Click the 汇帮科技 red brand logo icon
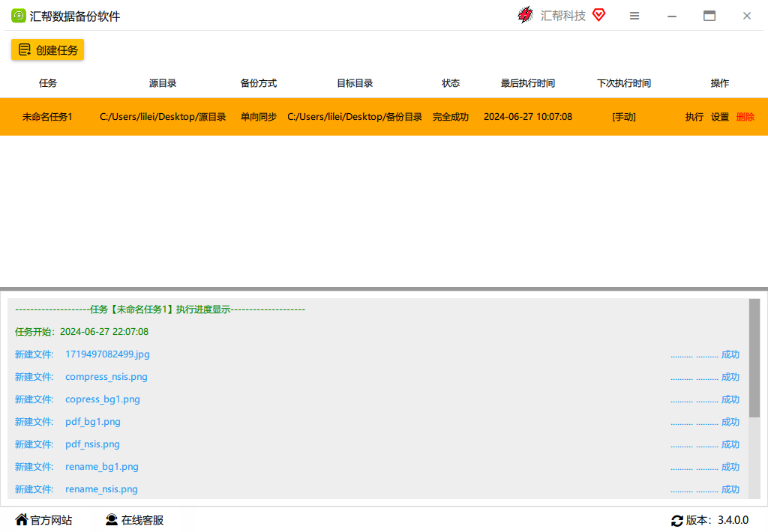This screenshot has height=532, width=768. tap(526, 16)
